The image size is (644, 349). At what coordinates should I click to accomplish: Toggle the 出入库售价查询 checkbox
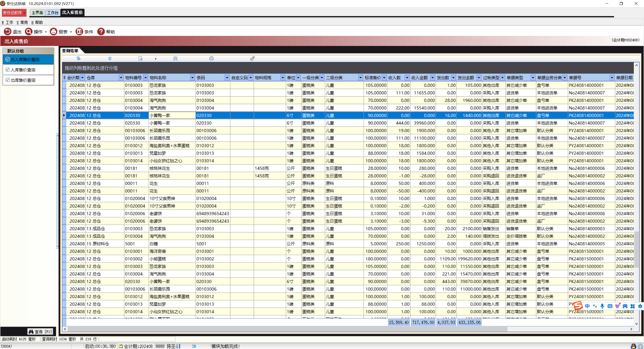8,59
